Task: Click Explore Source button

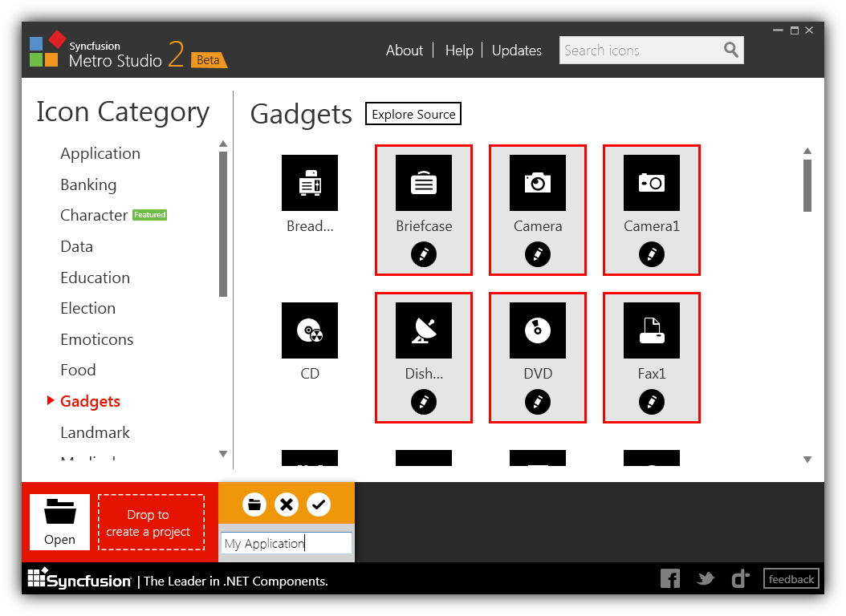Action: pyautogui.click(x=413, y=114)
